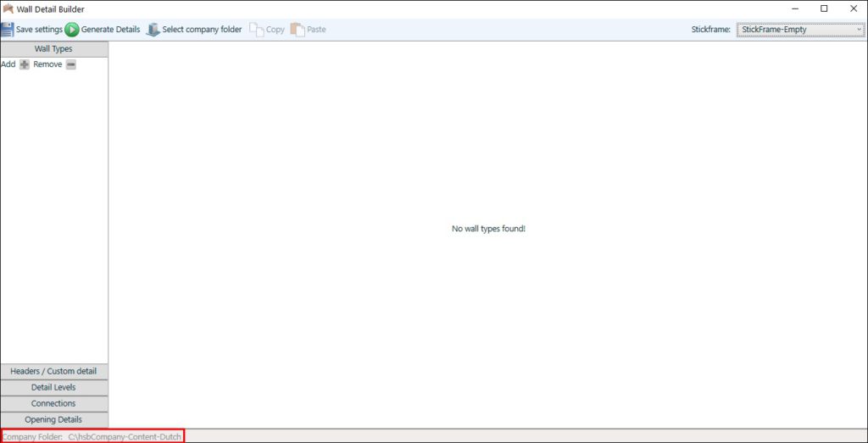Switch to the Detail Levels section
The width and height of the screenshot is (868, 443).
53,387
